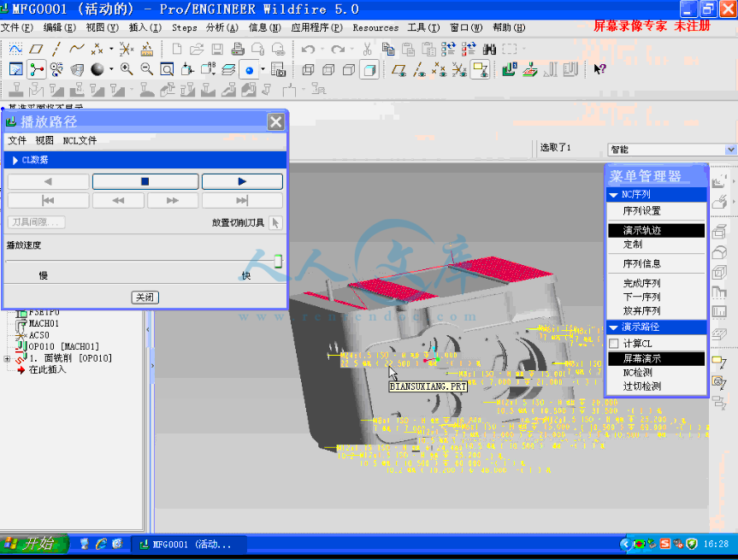The width and height of the screenshot is (738, 560).
Task: Toggle coordinate systems display icon
Action: 459,70
